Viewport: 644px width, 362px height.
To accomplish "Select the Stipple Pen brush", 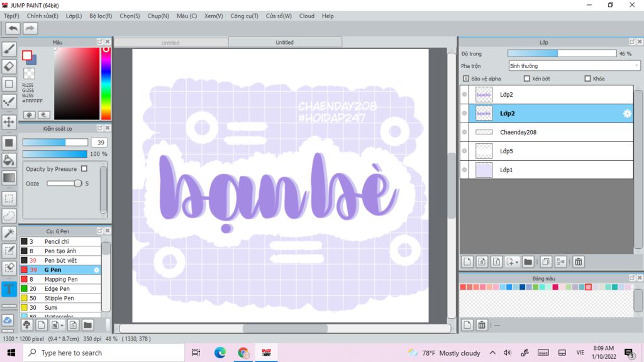I will coord(60,298).
